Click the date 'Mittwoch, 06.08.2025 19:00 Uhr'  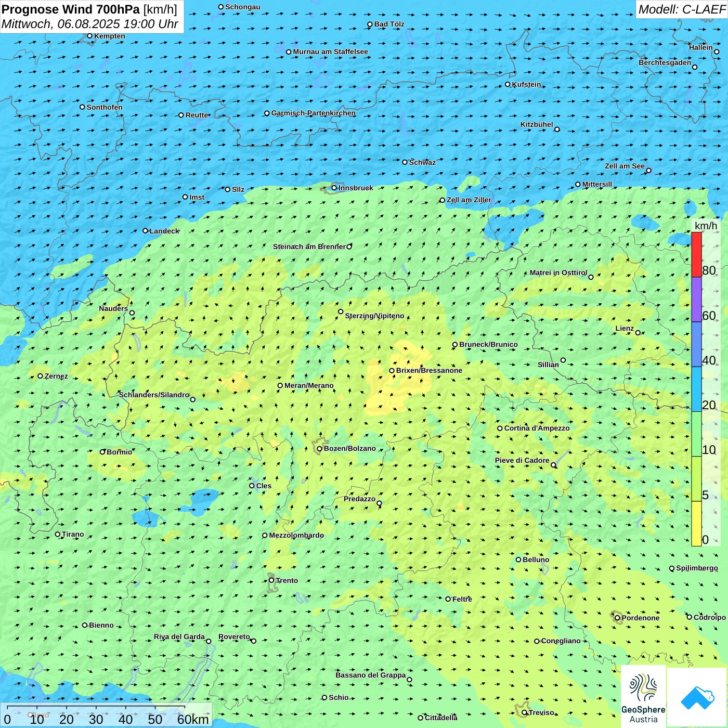click(x=90, y=24)
